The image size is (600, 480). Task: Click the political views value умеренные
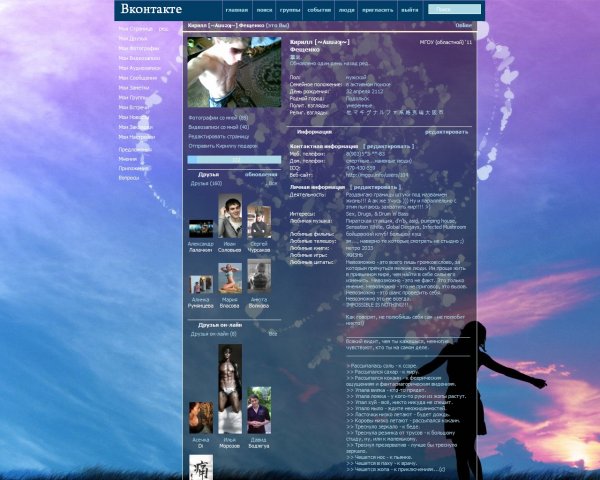[359, 106]
